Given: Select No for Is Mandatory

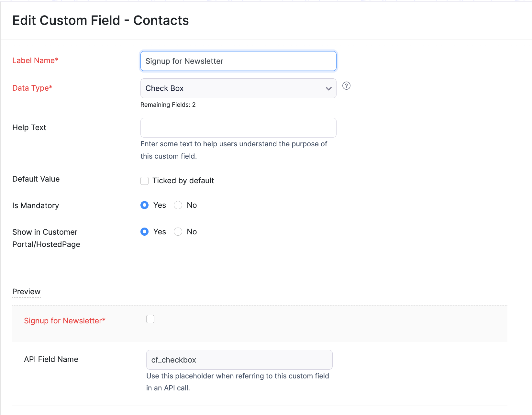Looking at the screenshot, I should [x=178, y=205].
